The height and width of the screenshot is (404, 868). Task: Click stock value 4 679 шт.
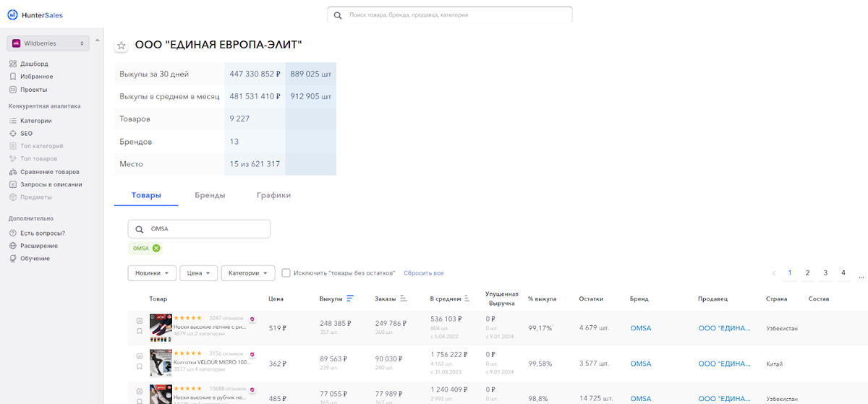(x=594, y=328)
